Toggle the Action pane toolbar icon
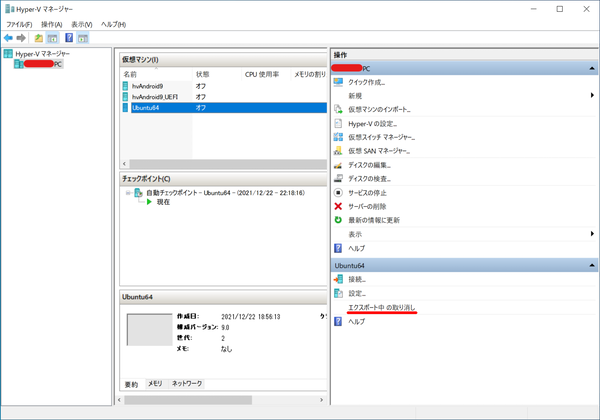This screenshot has height=420, width=600. point(83,38)
